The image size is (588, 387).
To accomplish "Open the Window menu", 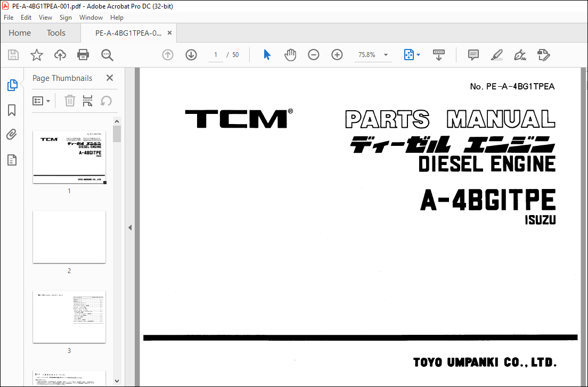I will (91, 18).
